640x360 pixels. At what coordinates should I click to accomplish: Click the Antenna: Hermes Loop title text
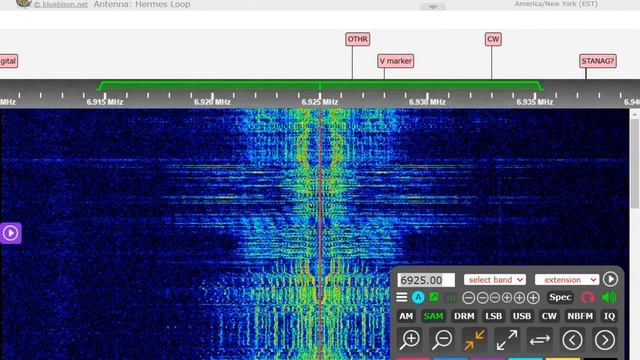[x=142, y=4]
